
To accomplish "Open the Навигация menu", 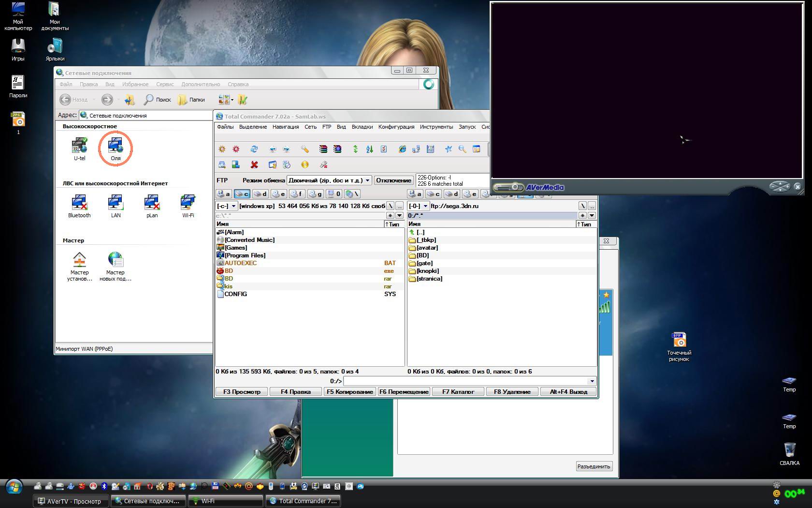I will pyautogui.click(x=286, y=127).
